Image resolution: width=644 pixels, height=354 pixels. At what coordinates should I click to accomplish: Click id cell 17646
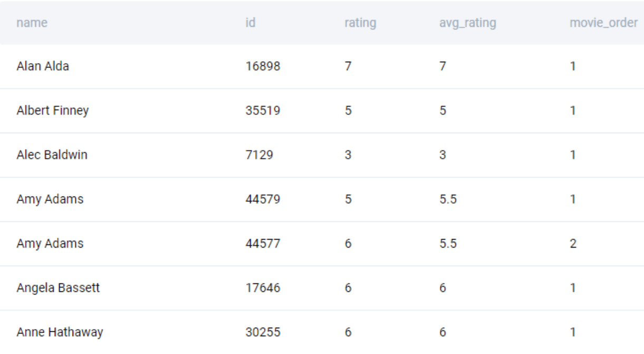263,288
